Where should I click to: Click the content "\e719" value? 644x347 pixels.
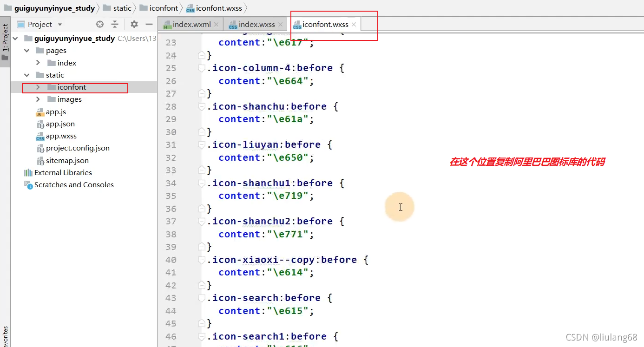point(288,196)
